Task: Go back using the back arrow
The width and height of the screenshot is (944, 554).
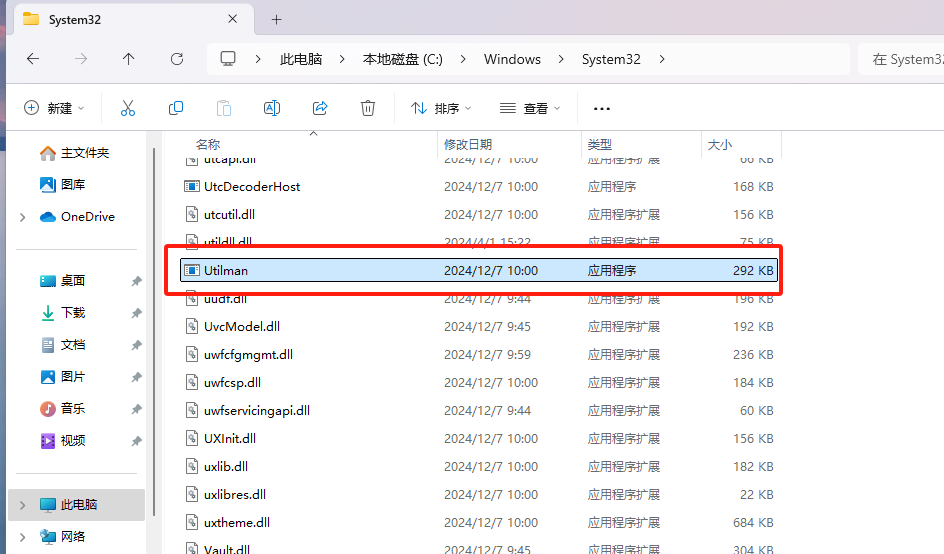Action: pos(33,59)
